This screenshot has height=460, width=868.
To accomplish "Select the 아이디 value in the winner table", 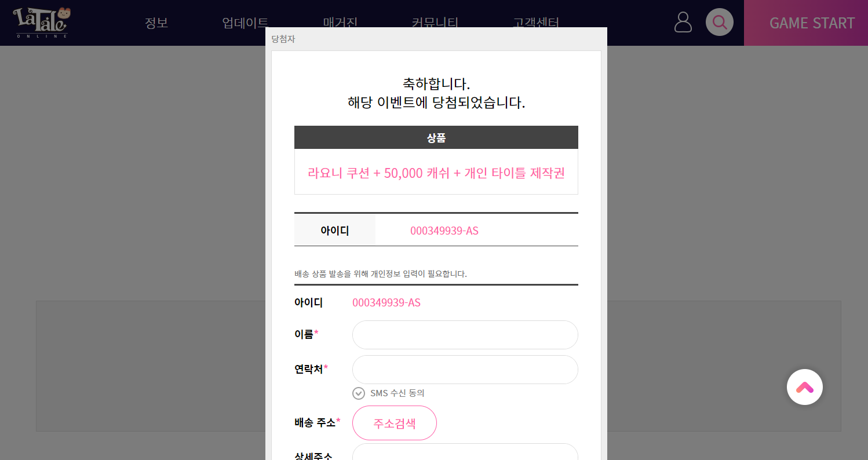I will pyautogui.click(x=444, y=231).
